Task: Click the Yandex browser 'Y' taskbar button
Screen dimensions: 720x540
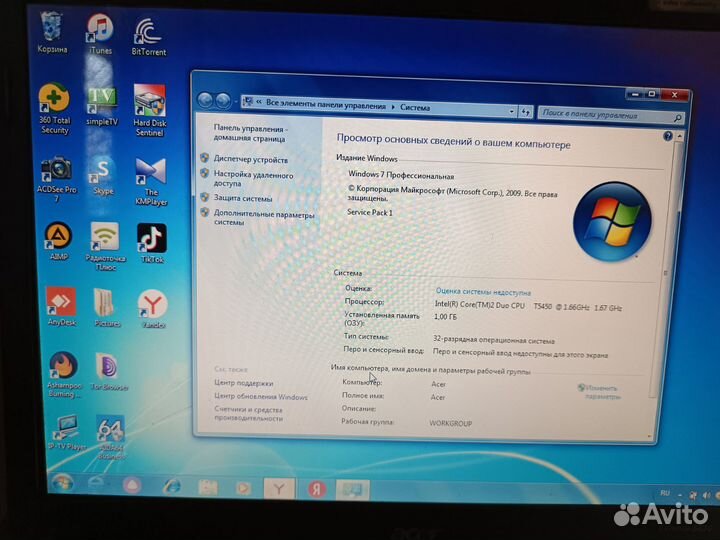Action: point(279,489)
